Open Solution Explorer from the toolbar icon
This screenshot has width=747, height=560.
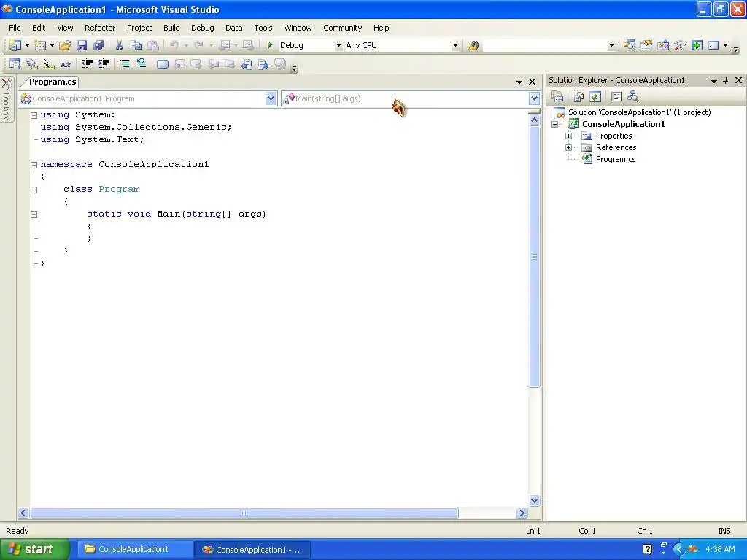tap(630, 46)
